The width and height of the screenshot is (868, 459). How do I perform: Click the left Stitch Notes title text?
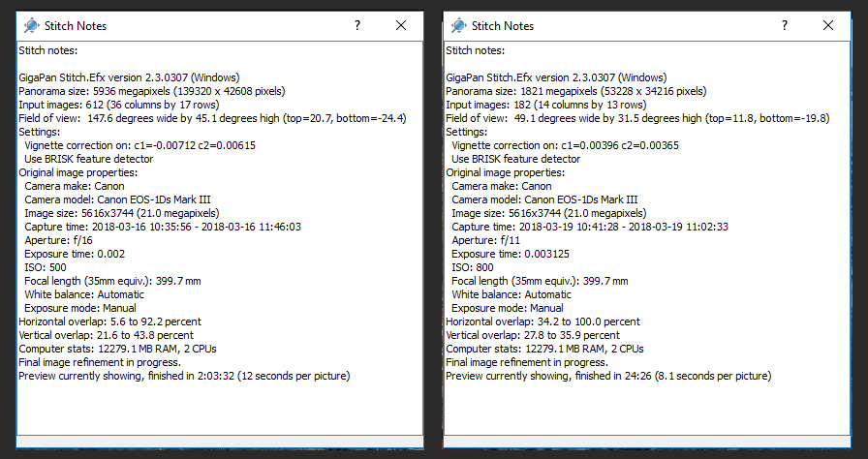coord(76,26)
